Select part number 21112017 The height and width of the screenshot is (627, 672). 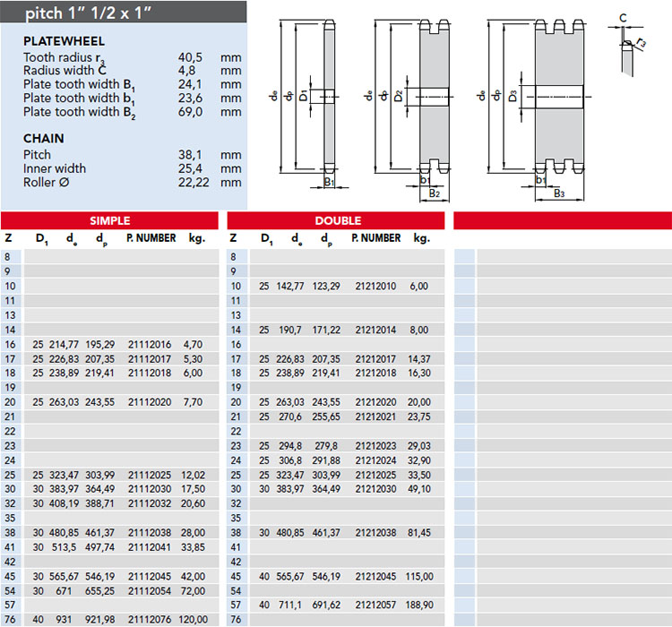click(150, 358)
